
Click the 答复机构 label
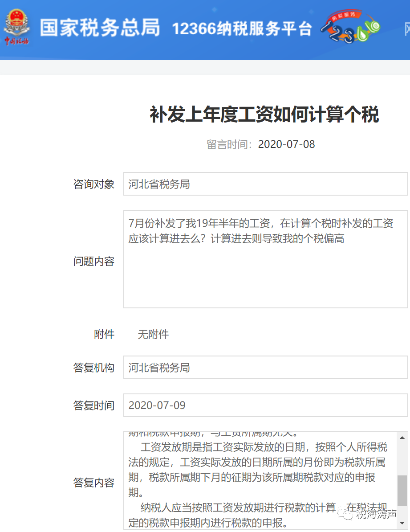pos(94,368)
